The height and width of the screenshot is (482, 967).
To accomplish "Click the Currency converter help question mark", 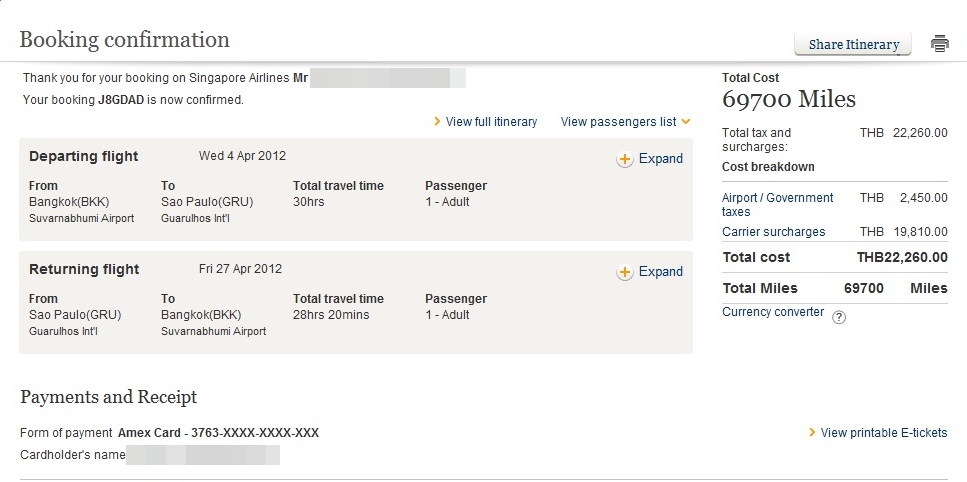I will point(839,317).
